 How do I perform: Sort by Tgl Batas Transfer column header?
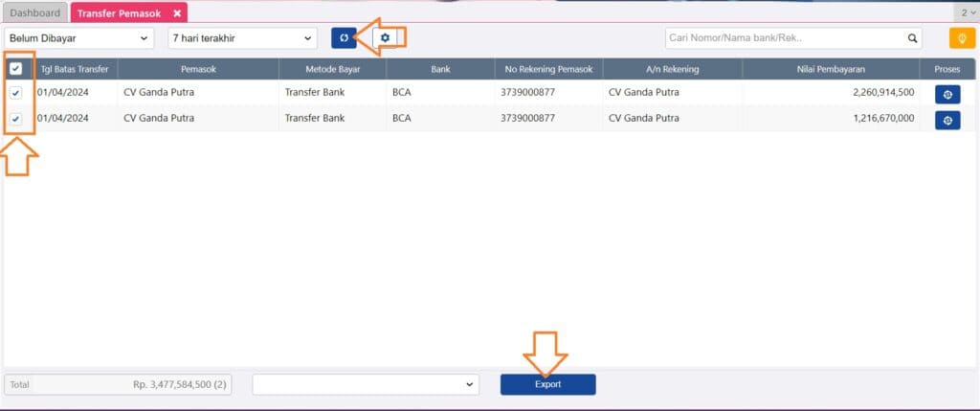pyautogui.click(x=74, y=69)
